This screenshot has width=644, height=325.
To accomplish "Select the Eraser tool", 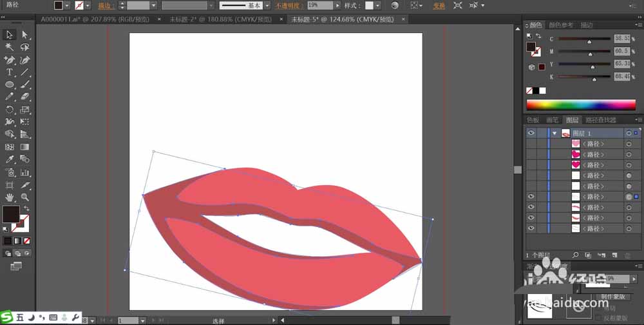I will coord(24,97).
